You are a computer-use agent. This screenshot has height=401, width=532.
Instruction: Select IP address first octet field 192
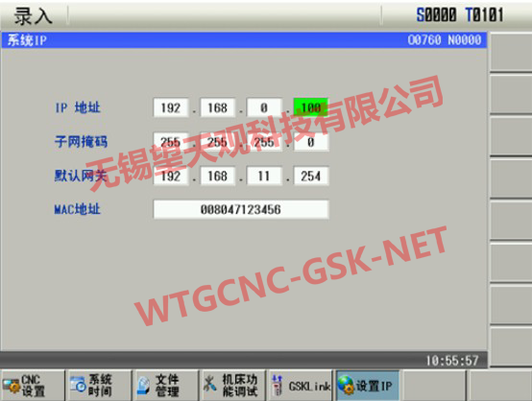click(171, 107)
